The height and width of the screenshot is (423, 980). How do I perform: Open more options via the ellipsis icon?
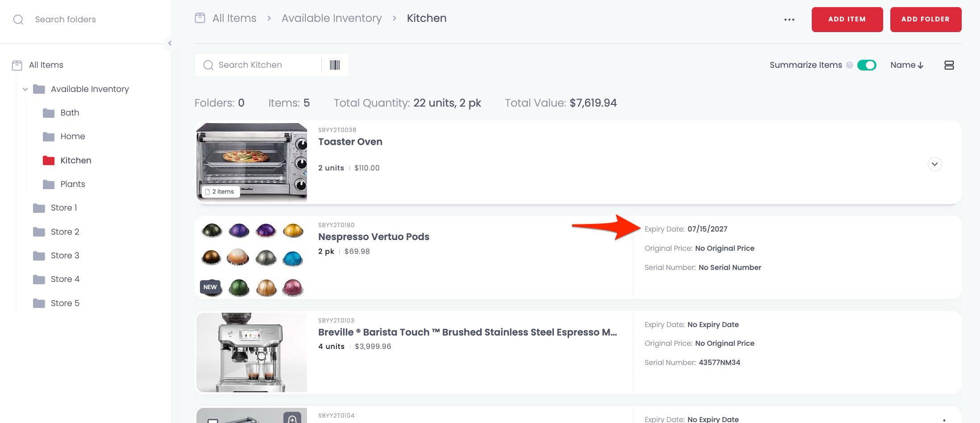tap(789, 19)
